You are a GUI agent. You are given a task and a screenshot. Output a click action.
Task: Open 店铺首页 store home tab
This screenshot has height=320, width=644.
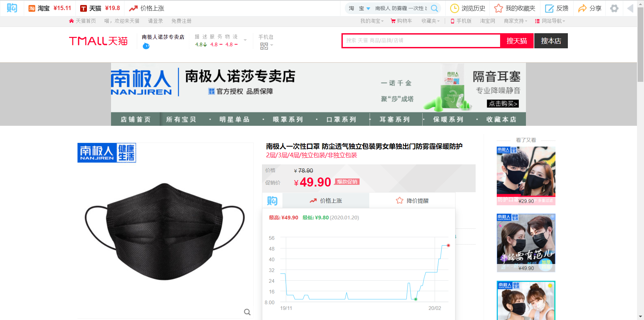coord(136,119)
